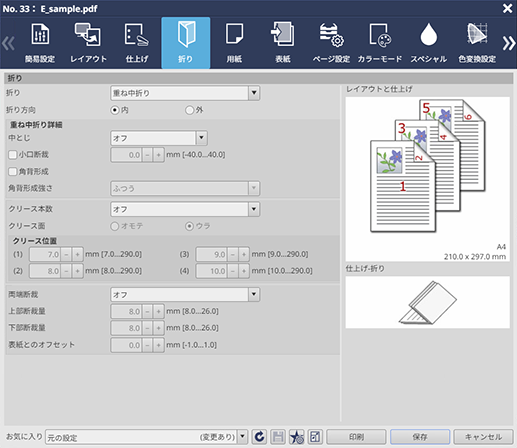Open the 折り type dropdown
Screen dimensions: 517x448
[185, 93]
